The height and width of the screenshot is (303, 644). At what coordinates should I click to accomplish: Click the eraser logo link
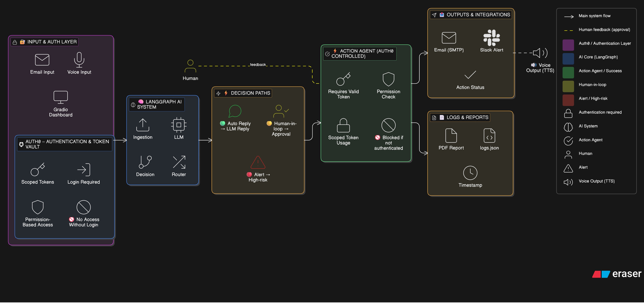coord(616,274)
